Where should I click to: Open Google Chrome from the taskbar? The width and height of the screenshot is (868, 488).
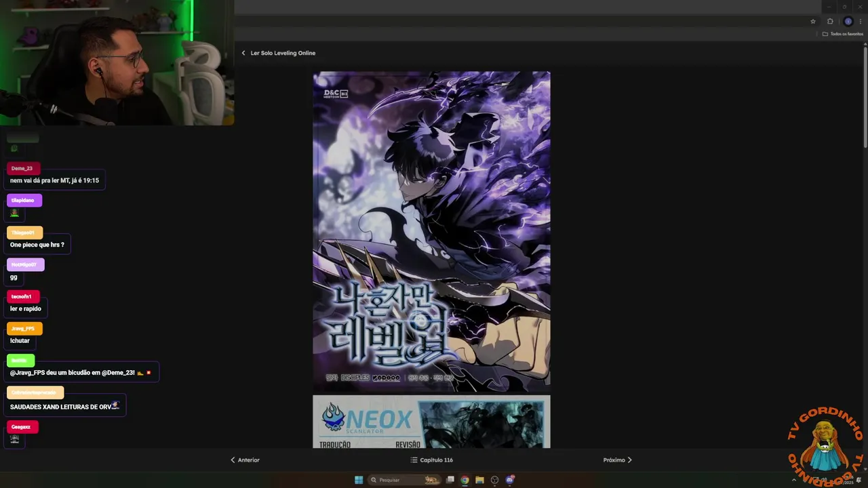(x=465, y=480)
